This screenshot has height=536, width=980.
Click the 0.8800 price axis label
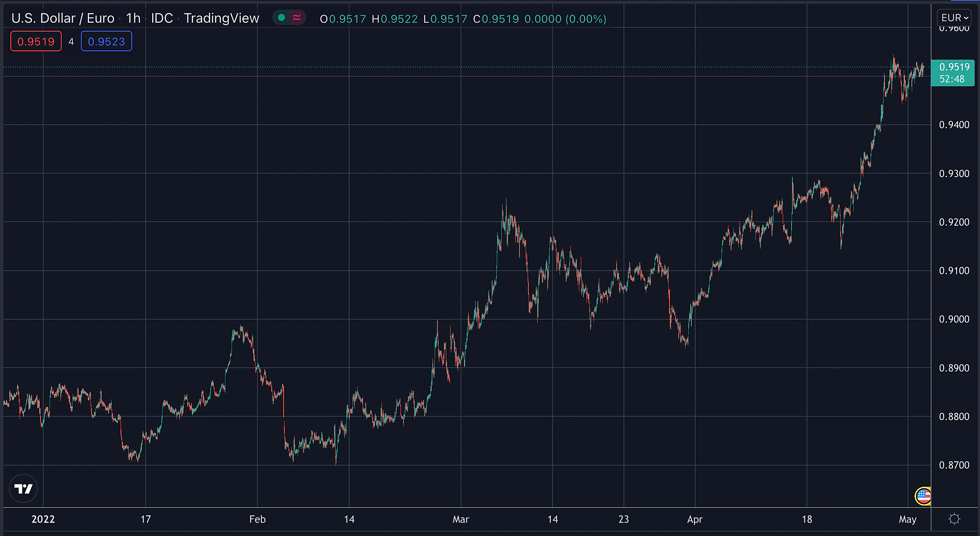coord(954,417)
